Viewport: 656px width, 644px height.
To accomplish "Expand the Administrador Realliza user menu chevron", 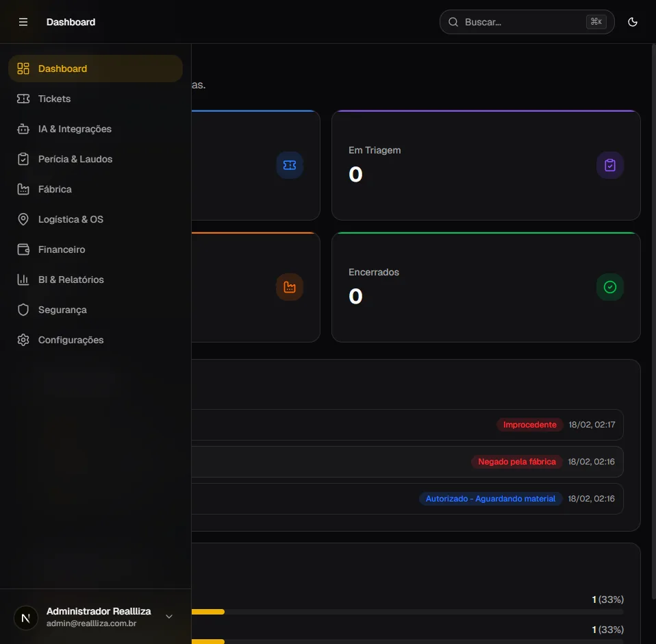I will pos(169,617).
